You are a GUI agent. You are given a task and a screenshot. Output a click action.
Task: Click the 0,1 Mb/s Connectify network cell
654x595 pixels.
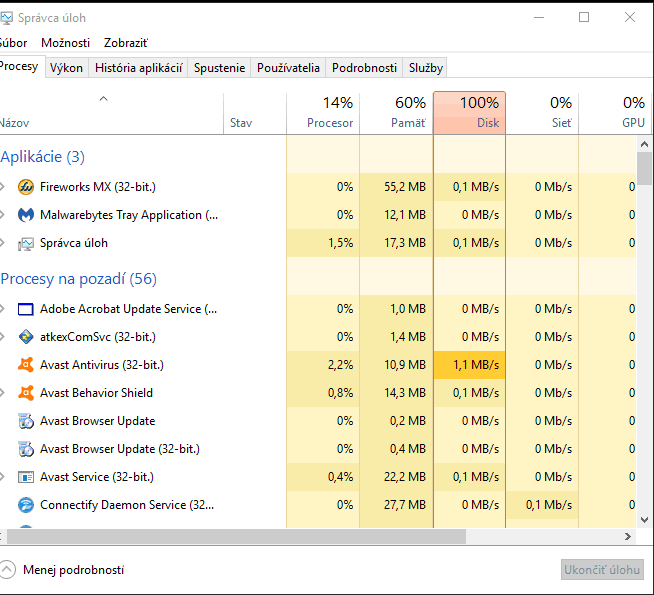[x=542, y=505]
